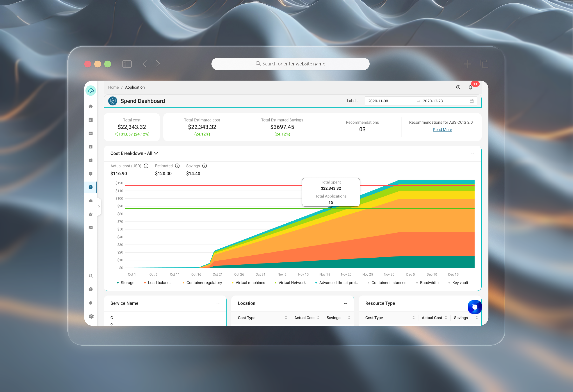Screen dimensions: 573x392
Task: Open Location panel more options menu
Action: tap(345, 303)
